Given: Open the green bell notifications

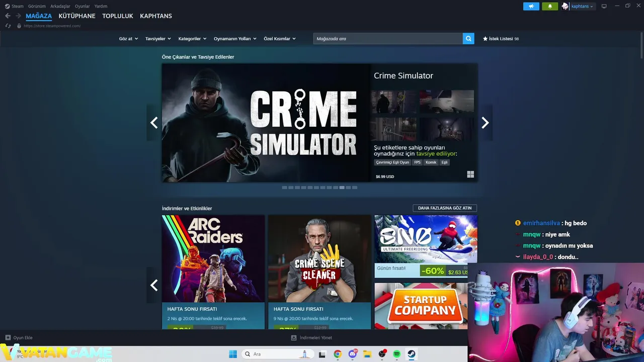Looking at the screenshot, I should click(x=550, y=6).
